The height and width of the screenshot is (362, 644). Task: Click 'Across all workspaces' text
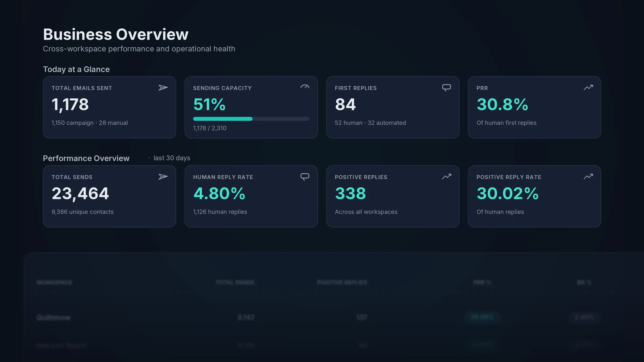pyautogui.click(x=366, y=212)
